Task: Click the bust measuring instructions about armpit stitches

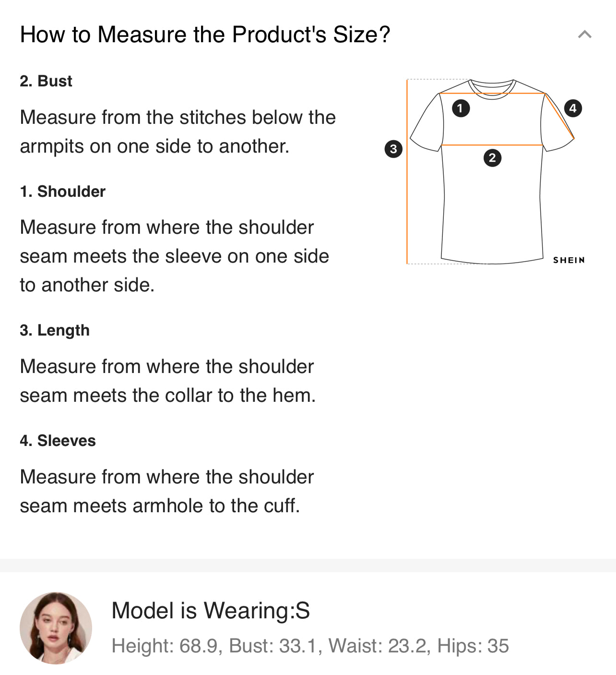Action: tap(178, 132)
